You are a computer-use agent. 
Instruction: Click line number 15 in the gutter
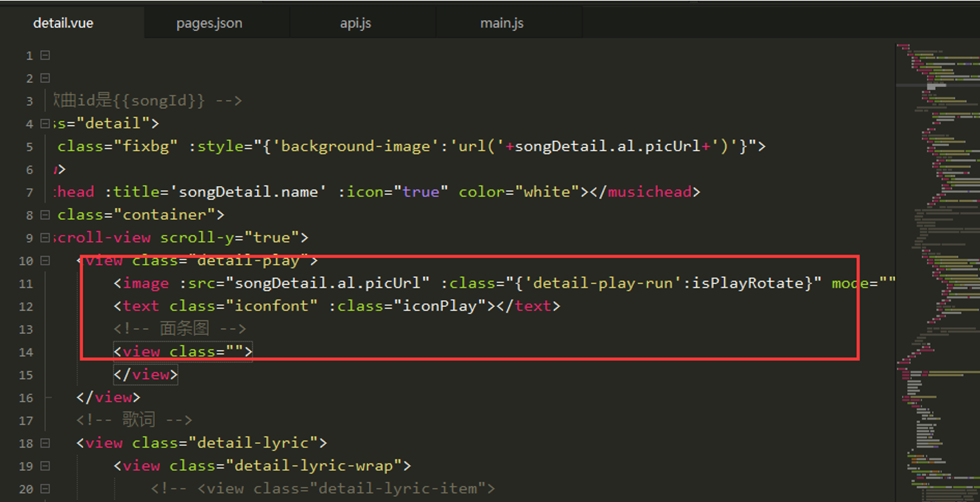coord(26,375)
